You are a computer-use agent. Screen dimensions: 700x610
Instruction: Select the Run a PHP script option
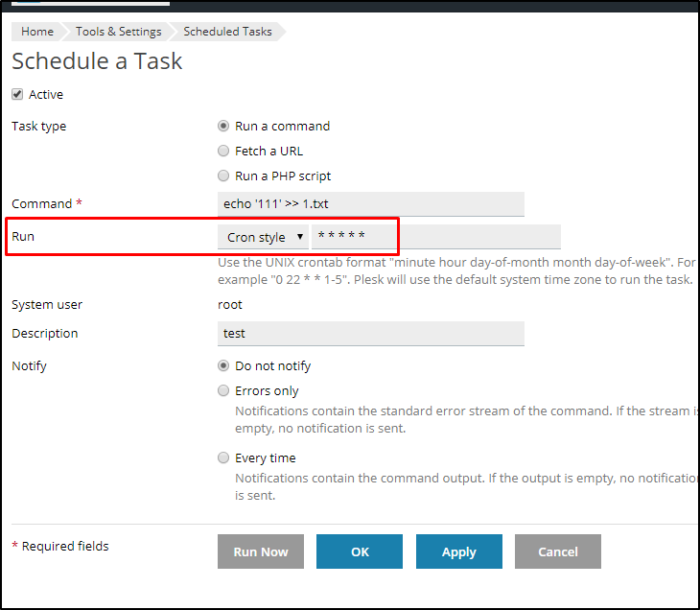click(223, 176)
